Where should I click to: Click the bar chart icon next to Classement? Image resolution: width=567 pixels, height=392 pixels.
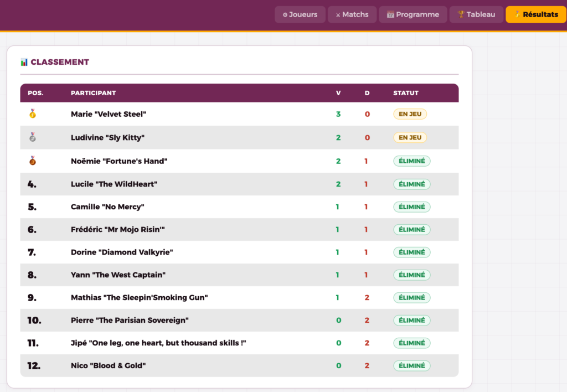point(24,62)
